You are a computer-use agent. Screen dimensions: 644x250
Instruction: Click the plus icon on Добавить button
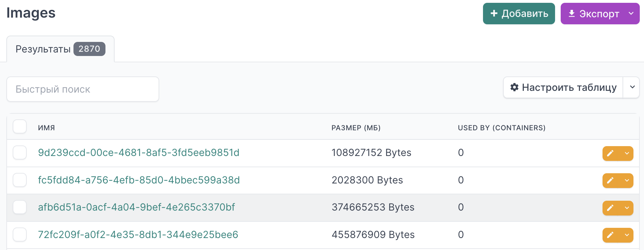[x=494, y=13]
